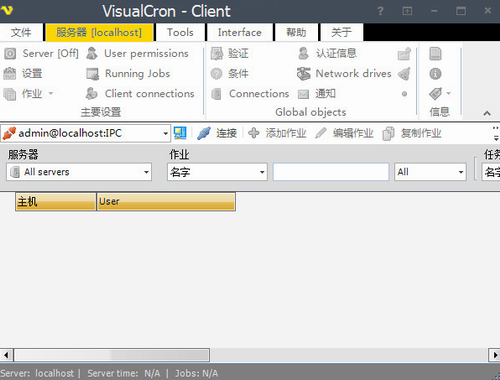Switch to the Tools tab

(x=180, y=32)
